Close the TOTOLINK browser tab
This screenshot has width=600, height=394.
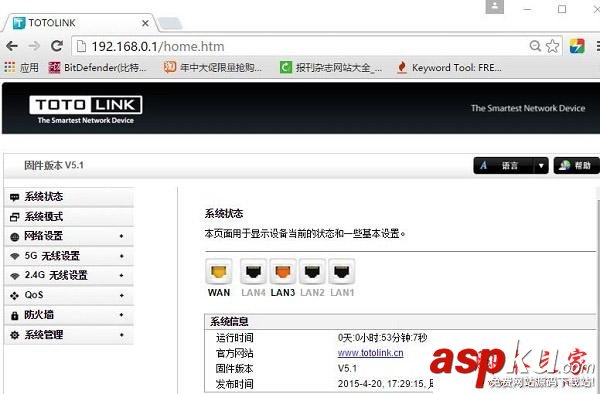[x=145, y=23]
